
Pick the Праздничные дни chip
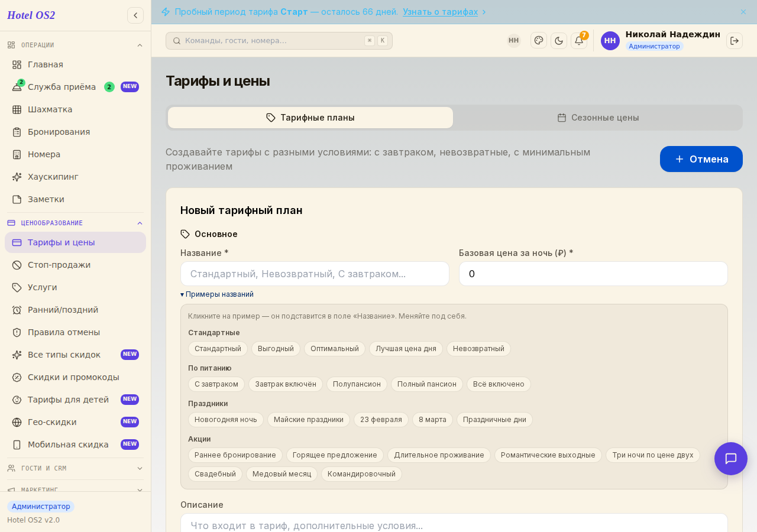[494, 420]
